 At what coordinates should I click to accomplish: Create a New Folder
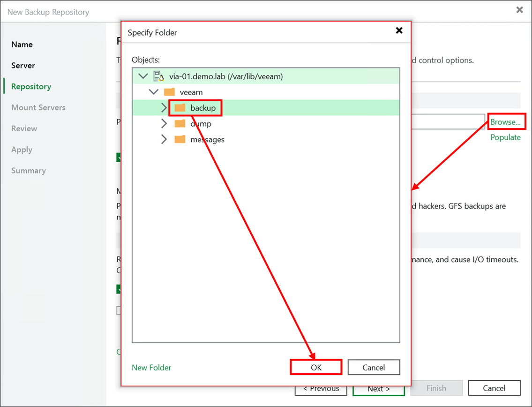click(x=151, y=369)
